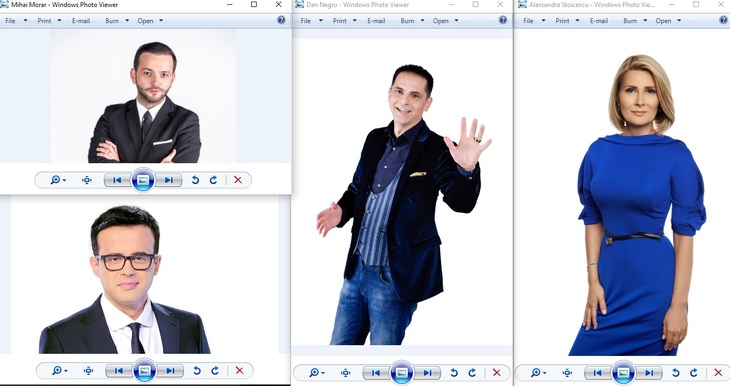Viewport: 730px width, 386px height.
Task: Click actual size icon in Mihai Morar window
Action: [x=87, y=180]
